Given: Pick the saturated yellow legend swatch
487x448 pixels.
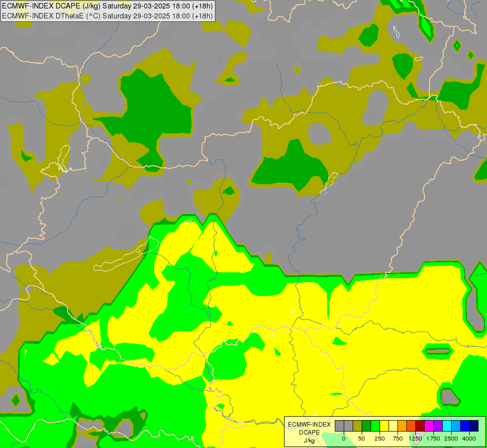Looking at the screenshot, I should coord(385,426).
